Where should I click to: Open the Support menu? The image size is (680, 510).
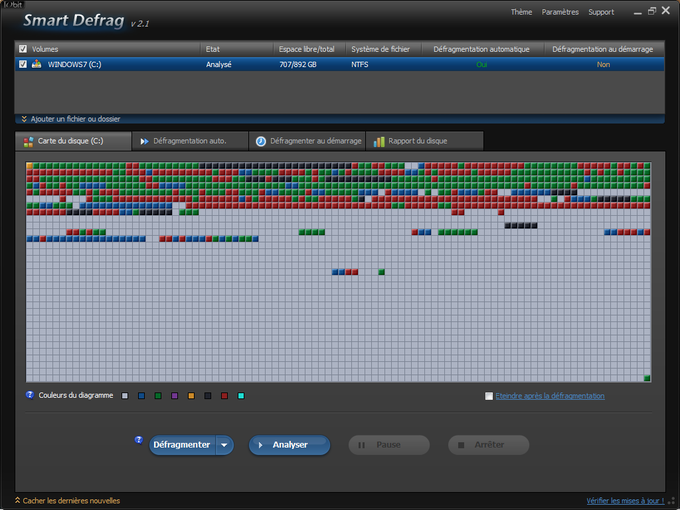601,12
